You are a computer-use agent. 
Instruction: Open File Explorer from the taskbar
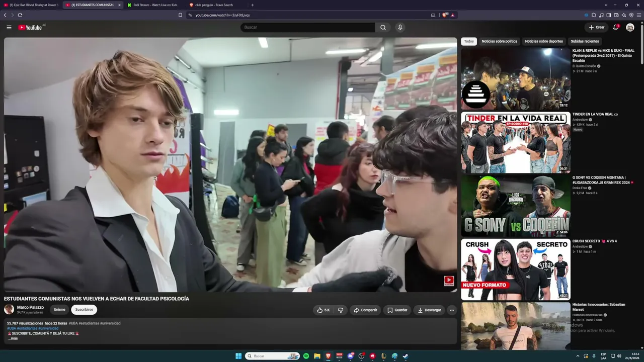click(x=317, y=356)
